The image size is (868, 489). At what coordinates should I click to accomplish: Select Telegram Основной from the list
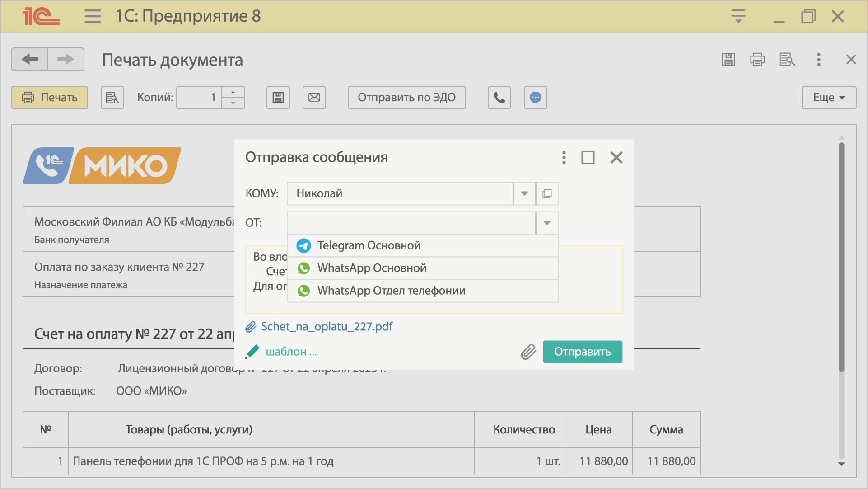click(369, 245)
